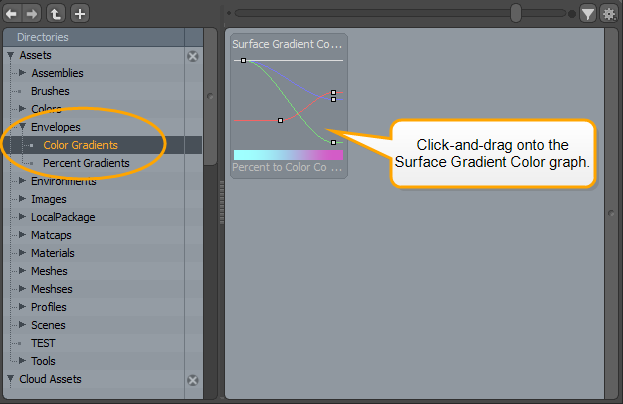Click the Directories panel header
The height and width of the screenshot is (404, 623).
pyautogui.click(x=43, y=37)
